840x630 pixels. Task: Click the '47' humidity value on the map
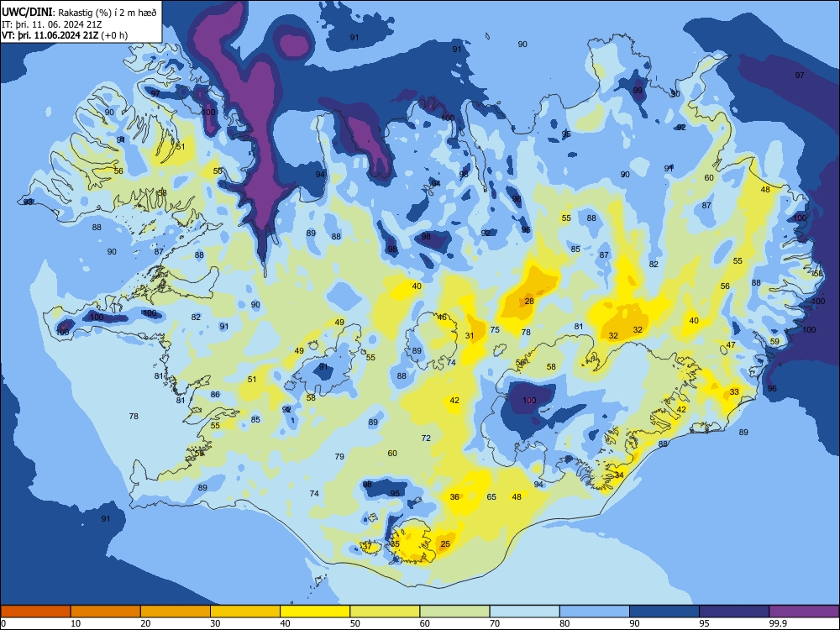732,345
